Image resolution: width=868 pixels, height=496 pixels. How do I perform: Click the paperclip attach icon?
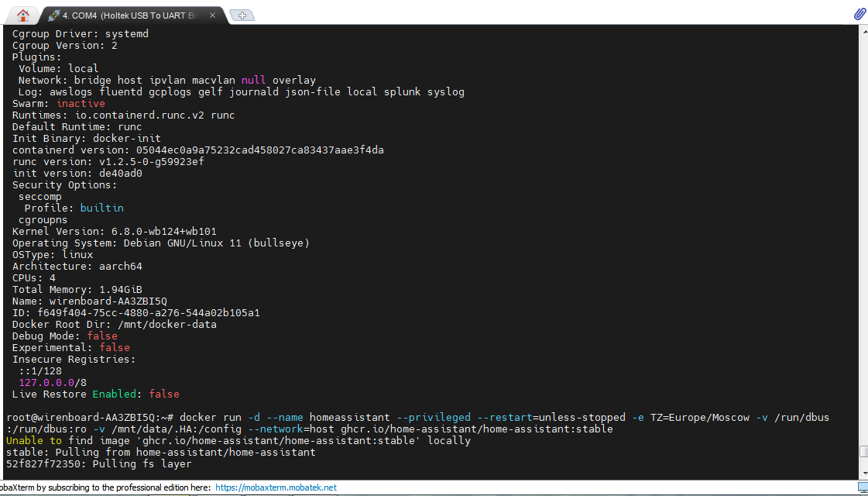859,15
